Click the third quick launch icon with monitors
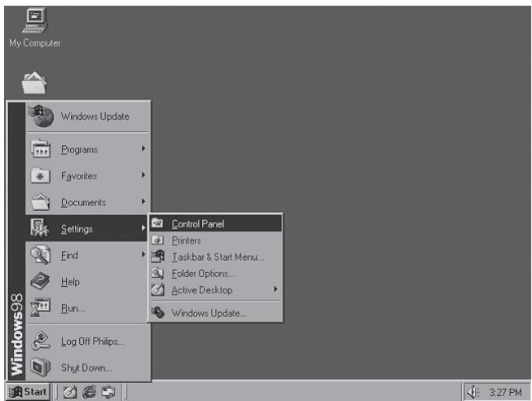The height and width of the screenshot is (401, 532). [x=108, y=392]
